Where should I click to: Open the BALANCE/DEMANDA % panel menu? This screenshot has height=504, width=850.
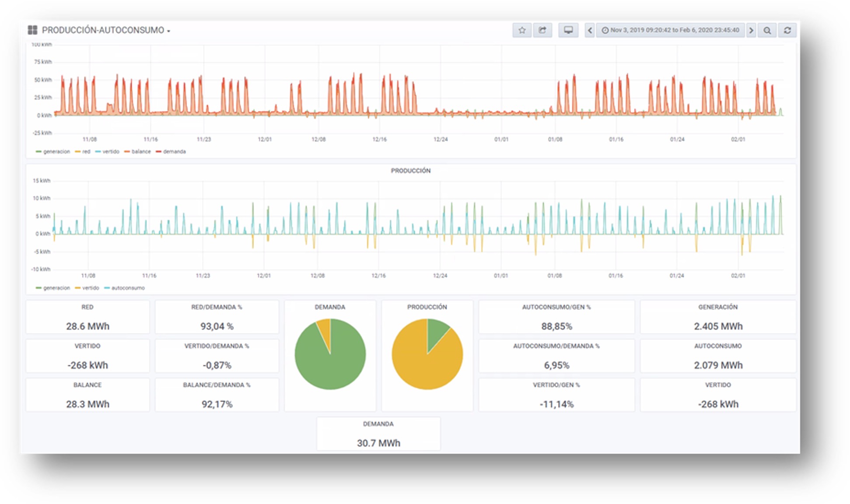217,385
